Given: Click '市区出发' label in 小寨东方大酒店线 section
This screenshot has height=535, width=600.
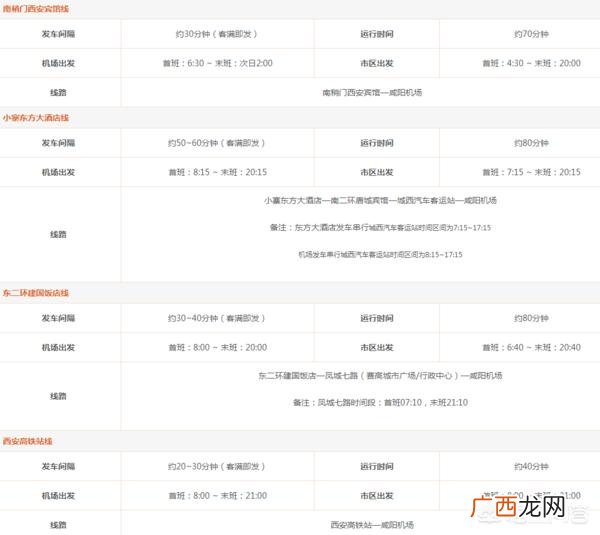Looking at the screenshot, I should click(377, 172).
